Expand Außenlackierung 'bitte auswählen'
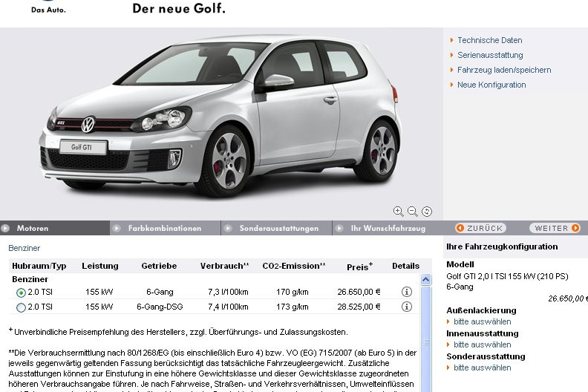Screen dimensions: 588x392 point(482,321)
